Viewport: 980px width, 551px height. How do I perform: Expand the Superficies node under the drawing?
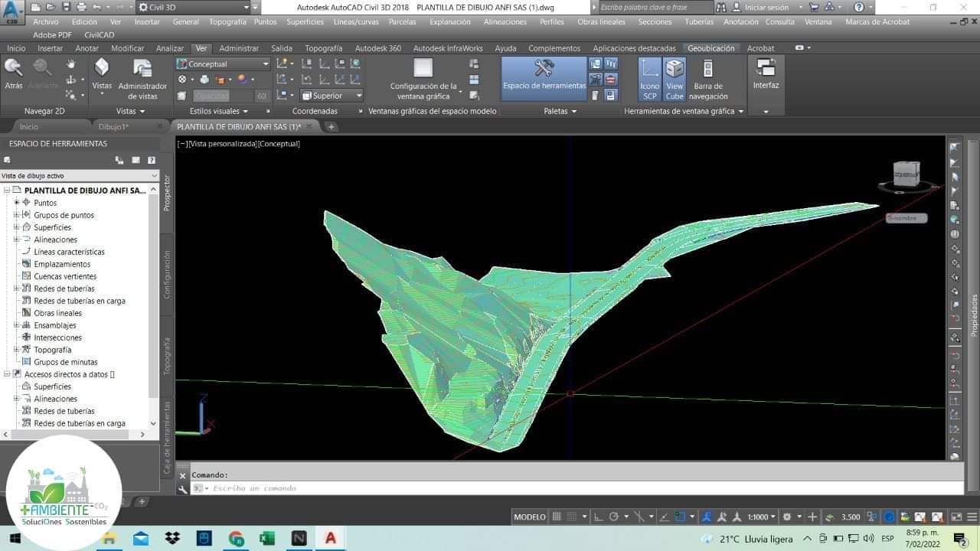pos(17,227)
